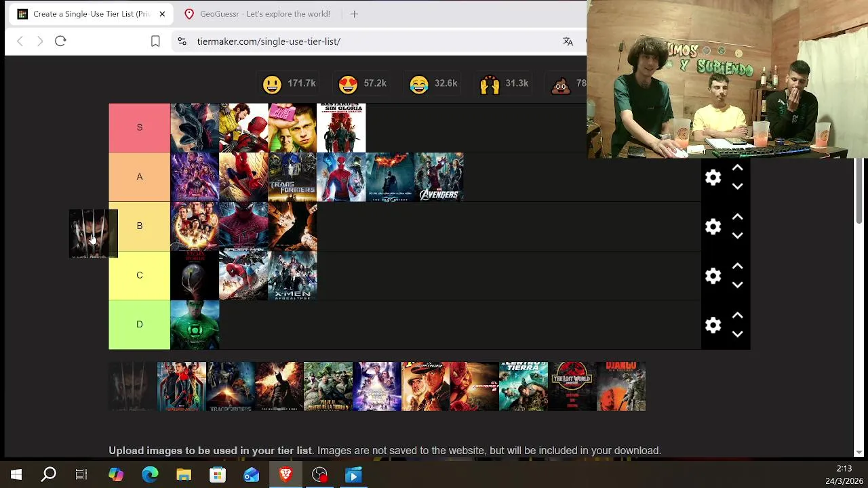Screen dimensions: 868x488
Task: Move tier D row down
Action: point(737,334)
